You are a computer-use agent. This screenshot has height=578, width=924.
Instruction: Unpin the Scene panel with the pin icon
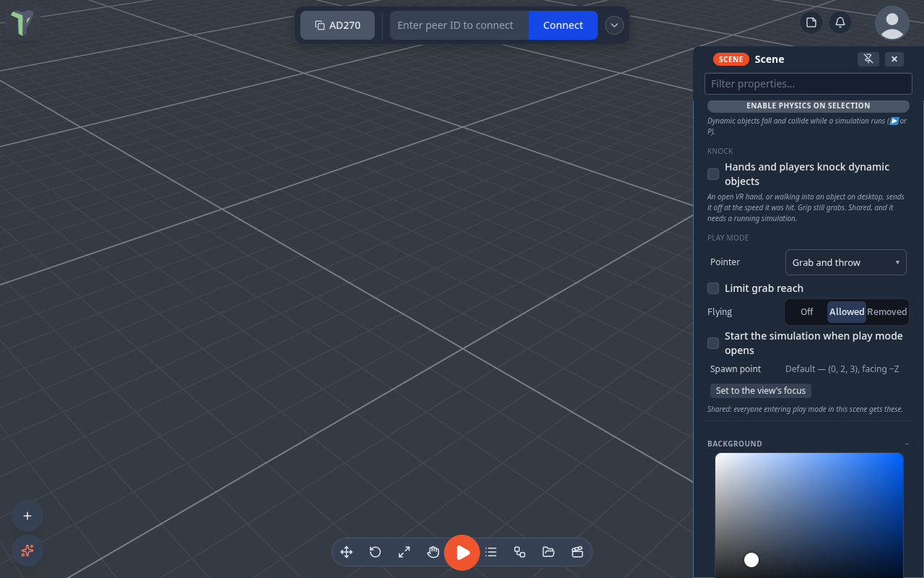point(868,59)
